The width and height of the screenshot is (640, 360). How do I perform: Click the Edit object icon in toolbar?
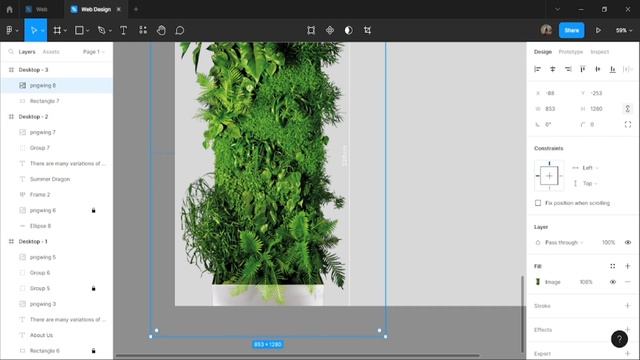311,30
